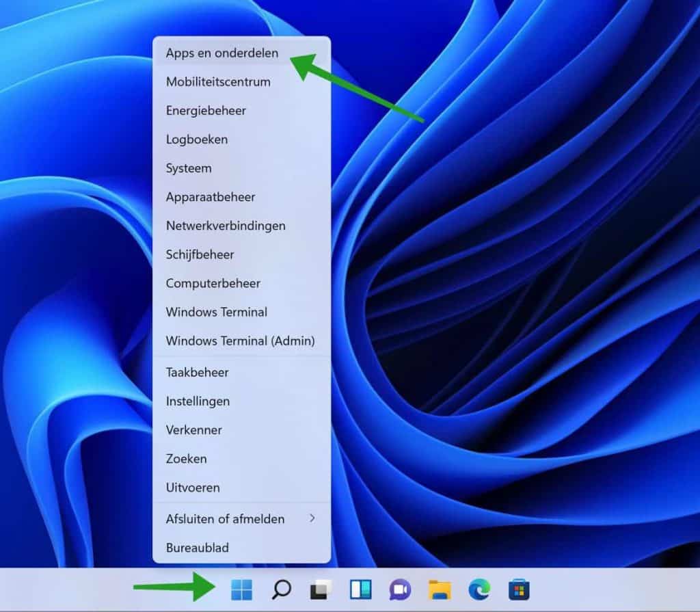Show the desktop via Bureaublad
The image size is (700, 612).
(x=197, y=548)
